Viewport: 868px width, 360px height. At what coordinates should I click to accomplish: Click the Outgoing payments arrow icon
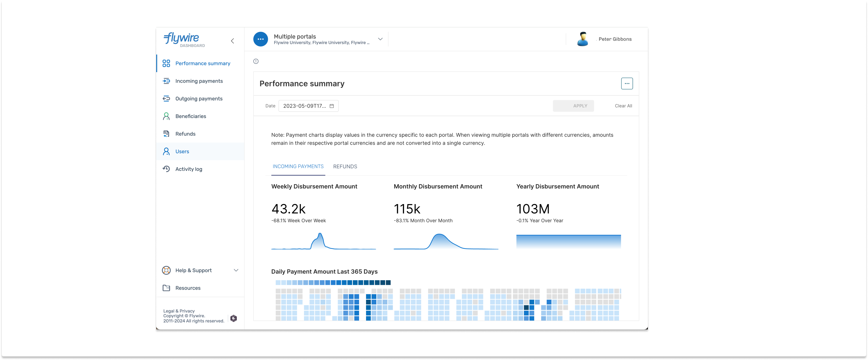[x=166, y=99]
